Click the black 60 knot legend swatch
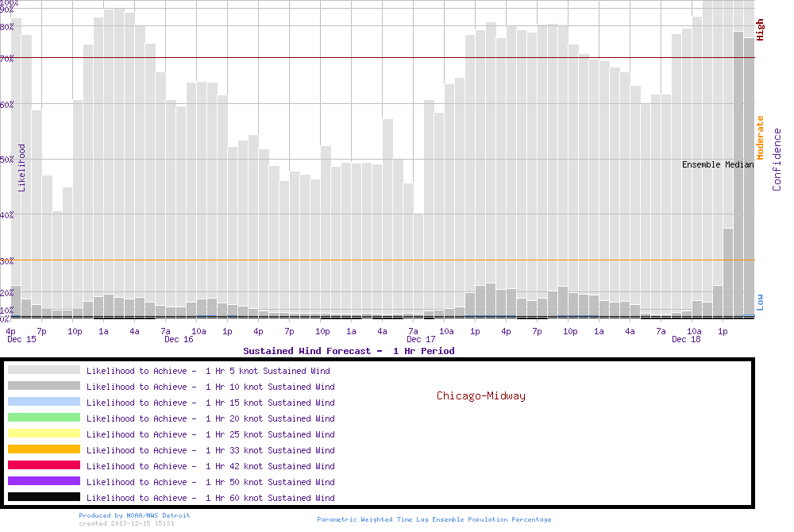 44,497
